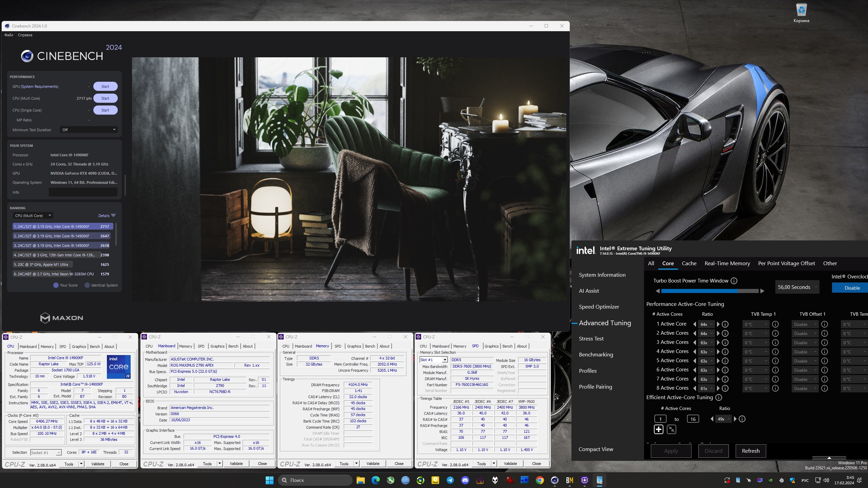868x488 pixels.
Task: Click the Intel Overclocking Disable toggle button
Action: click(x=850, y=288)
